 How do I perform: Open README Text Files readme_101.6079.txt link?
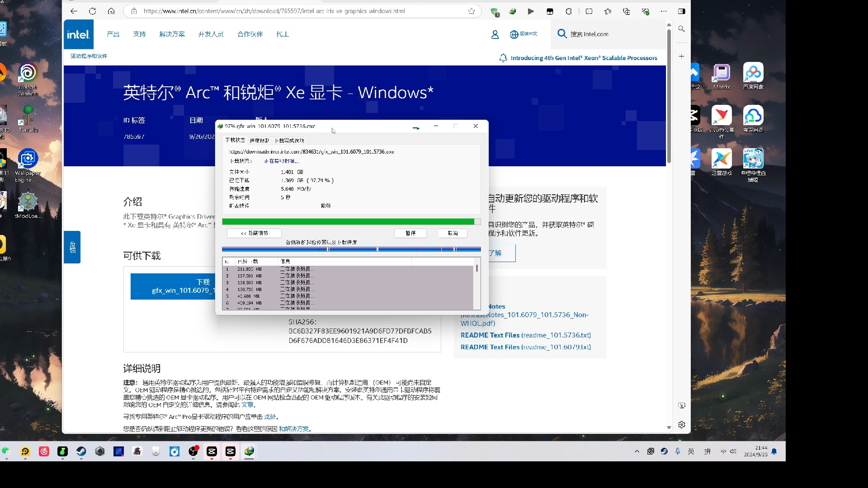coord(526,347)
